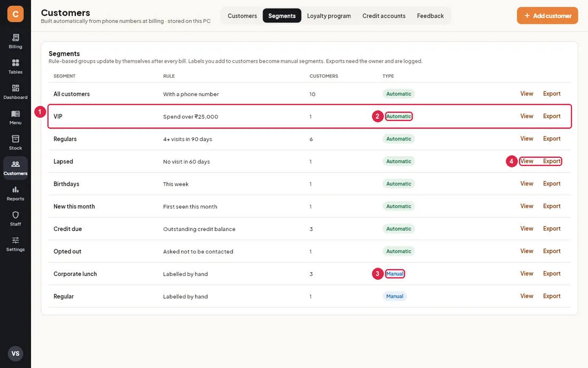Click the Add customer button
The width and height of the screenshot is (588, 368).
point(547,16)
